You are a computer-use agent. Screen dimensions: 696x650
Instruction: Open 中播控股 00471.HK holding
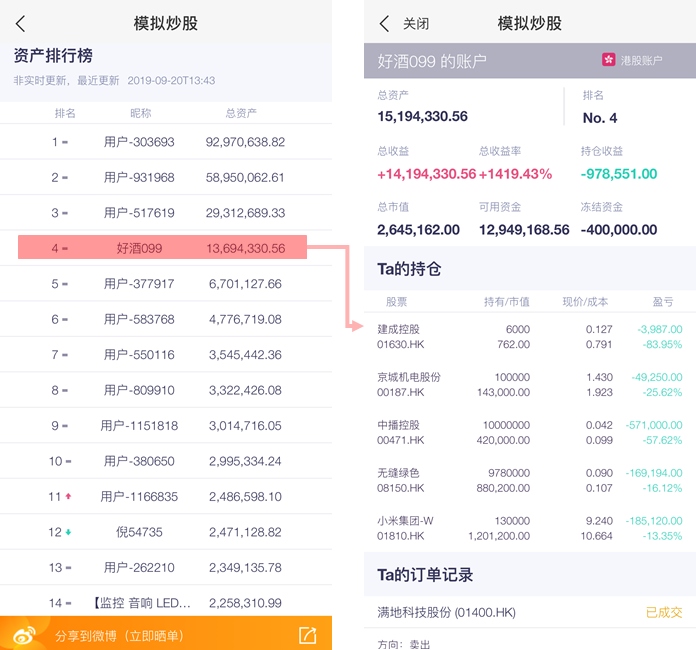pyautogui.click(x=530, y=432)
